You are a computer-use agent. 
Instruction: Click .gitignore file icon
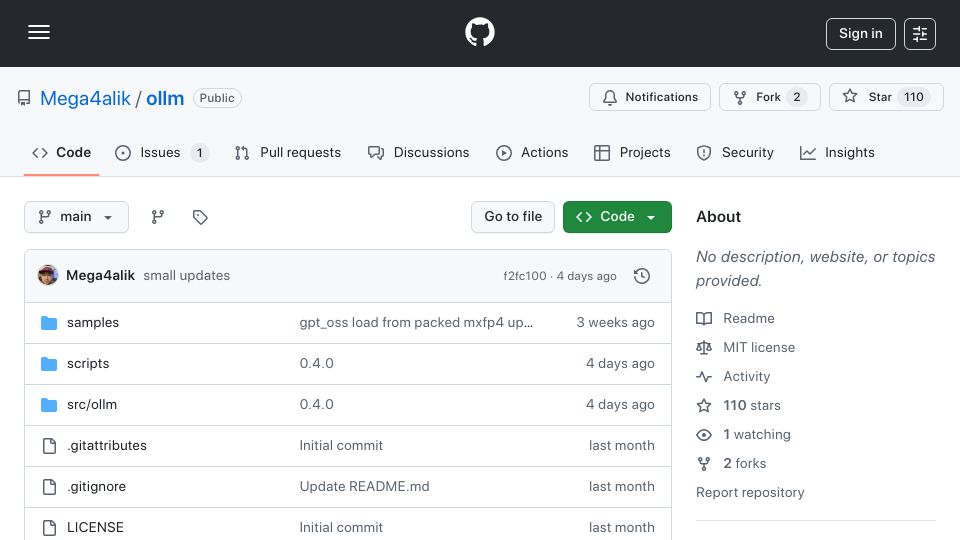point(49,487)
